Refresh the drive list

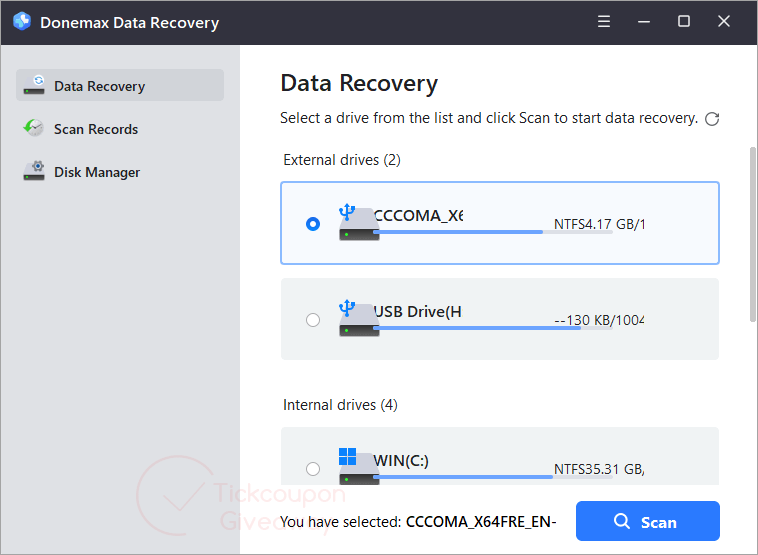coord(712,118)
